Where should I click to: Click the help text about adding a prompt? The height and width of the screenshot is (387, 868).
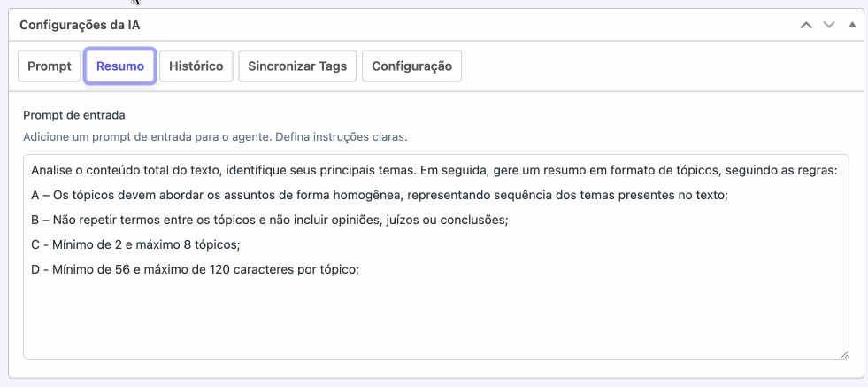(215, 137)
